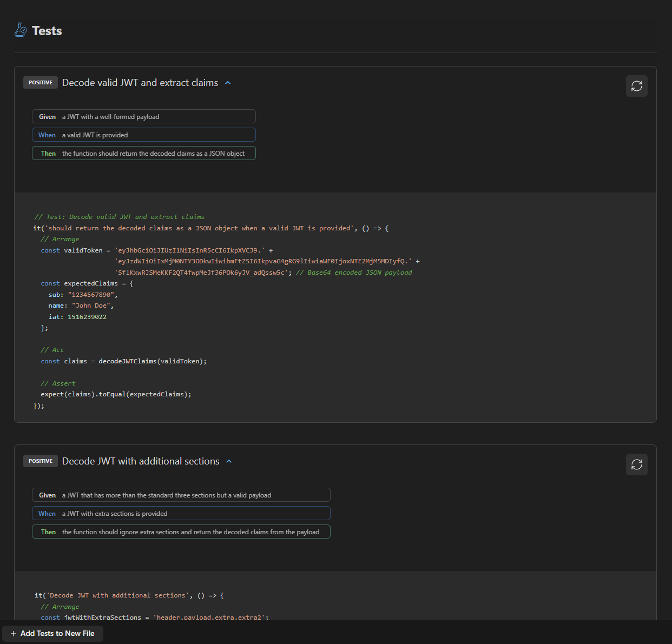Image resolution: width=672 pixels, height=644 pixels.
Task: Click the plus icon beside Add Tests
Action: 14,634
